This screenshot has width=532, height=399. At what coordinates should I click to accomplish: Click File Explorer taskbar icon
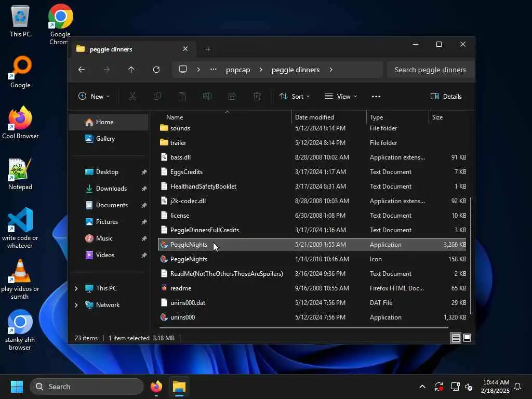tap(179, 387)
